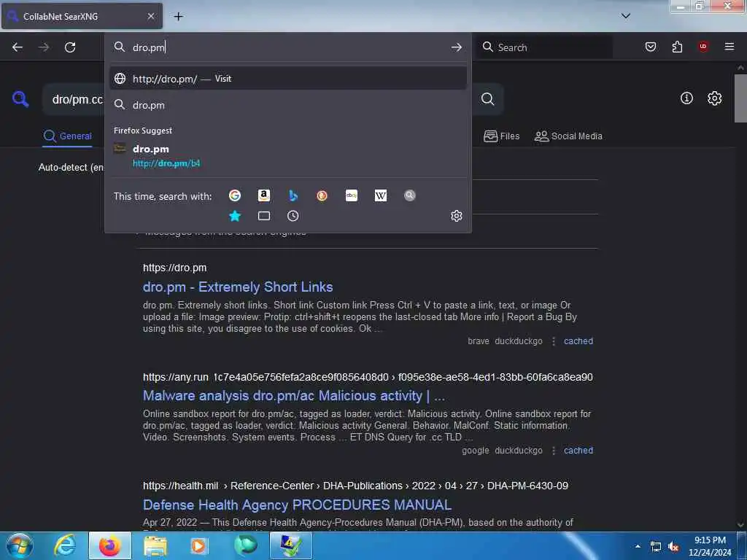This screenshot has width=747, height=560.
Task: Click the muted volume tray icon
Action: tap(673, 547)
